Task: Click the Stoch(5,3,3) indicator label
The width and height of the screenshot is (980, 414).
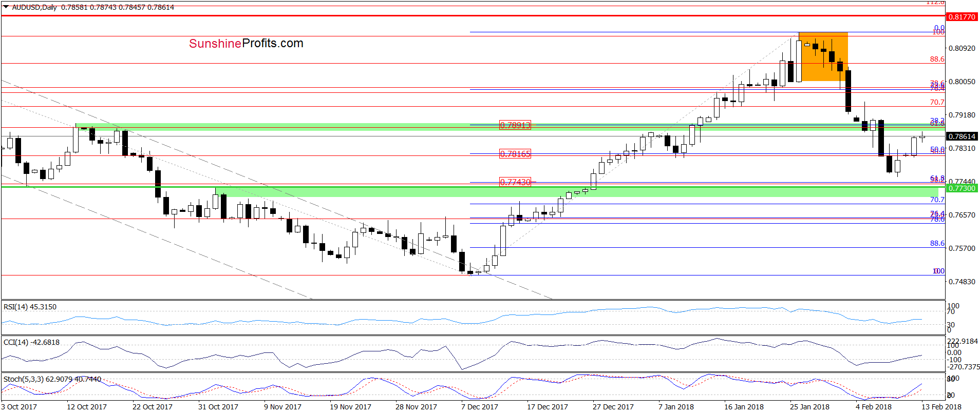Action: pos(52,379)
